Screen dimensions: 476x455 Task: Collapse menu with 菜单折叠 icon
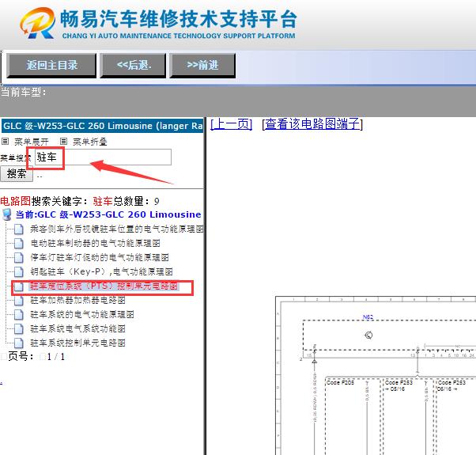tap(63, 141)
